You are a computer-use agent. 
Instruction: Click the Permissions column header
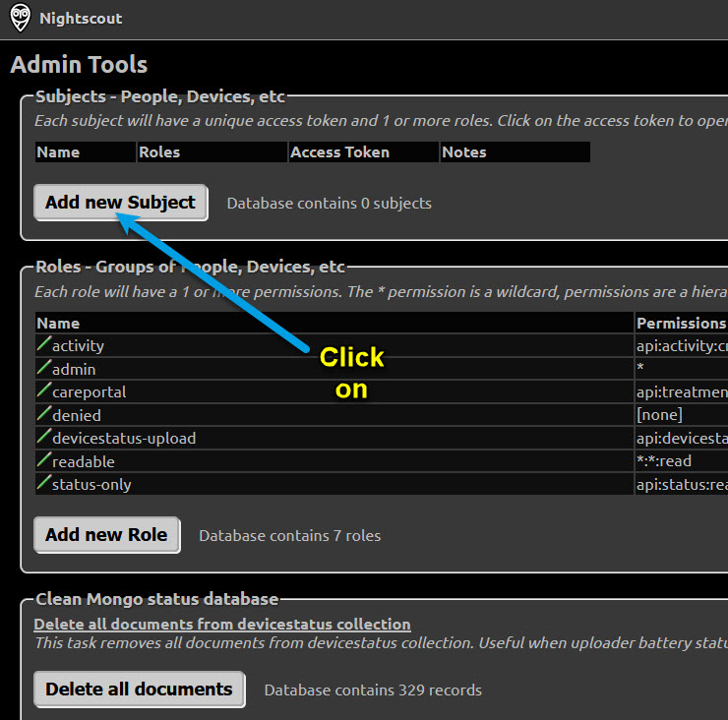click(x=681, y=323)
